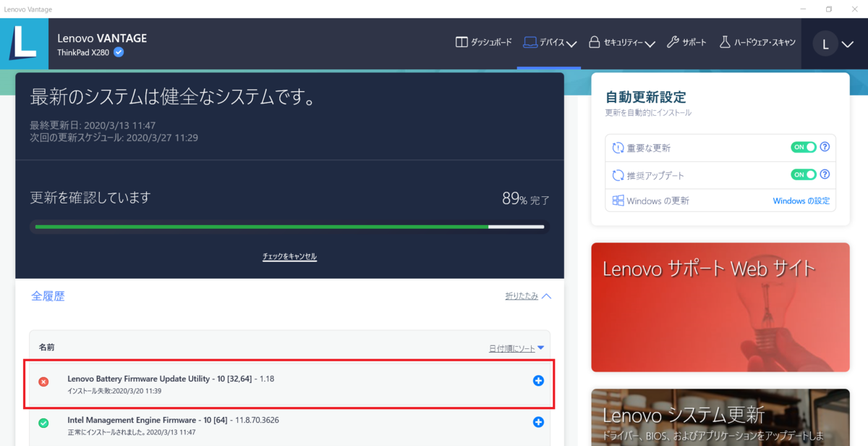This screenshot has height=446, width=868.
Task: Click the 自動更新設定 heading
Action: tap(645, 97)
